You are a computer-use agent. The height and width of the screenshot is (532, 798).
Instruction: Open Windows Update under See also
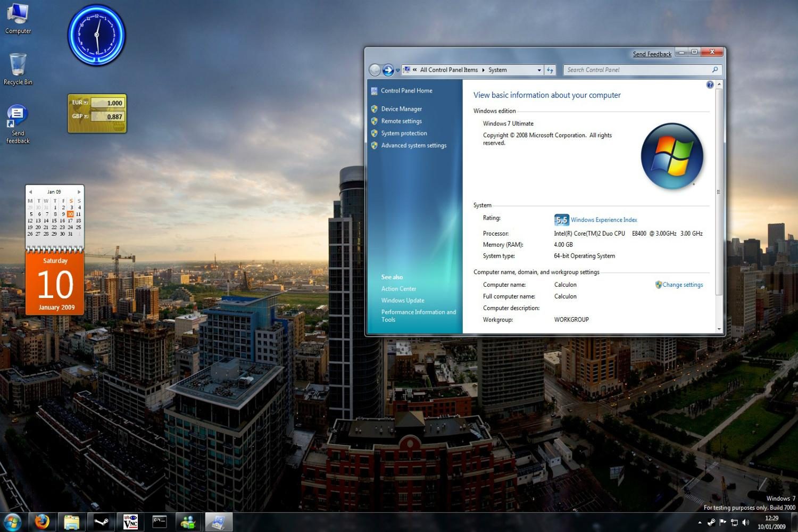pos(403,300)
